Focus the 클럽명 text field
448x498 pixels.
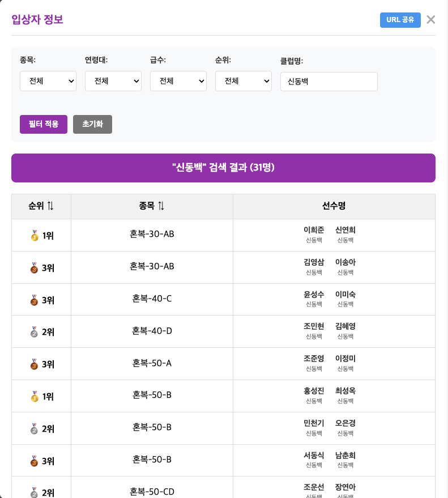click(328, 82)
